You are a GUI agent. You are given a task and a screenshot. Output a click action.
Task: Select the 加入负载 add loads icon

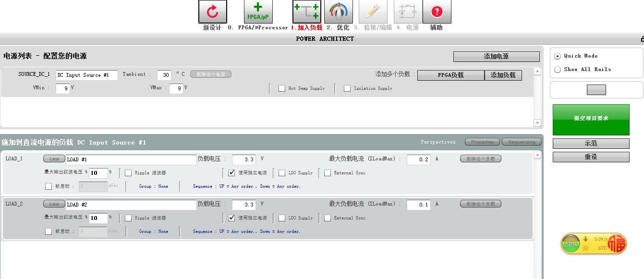306,12
